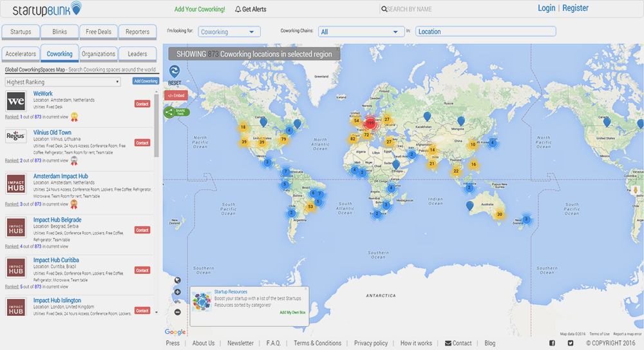Click the green Share This icon
Screen dimensions: 644x350
pos(176,112)
